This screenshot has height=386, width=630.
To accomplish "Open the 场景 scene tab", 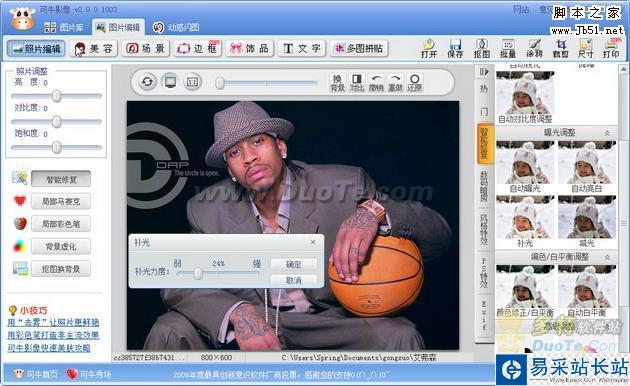I will click(x=145, y=49).
